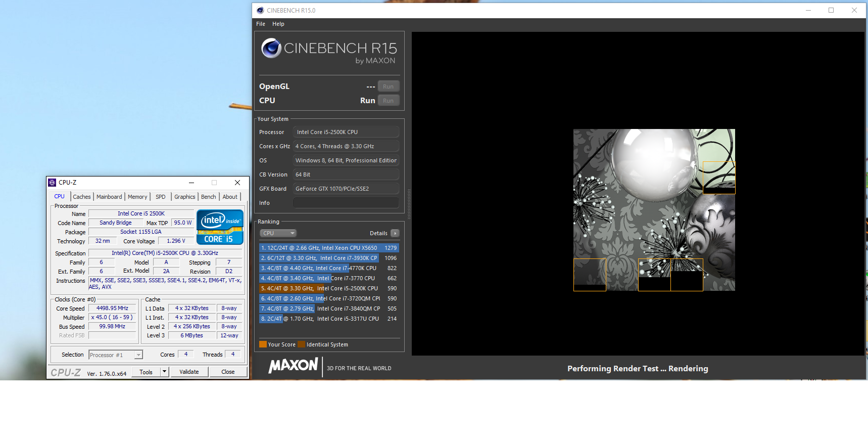Open the Processor #1 selection dropdown
The image size is (868, 437).
coord(116,355)
